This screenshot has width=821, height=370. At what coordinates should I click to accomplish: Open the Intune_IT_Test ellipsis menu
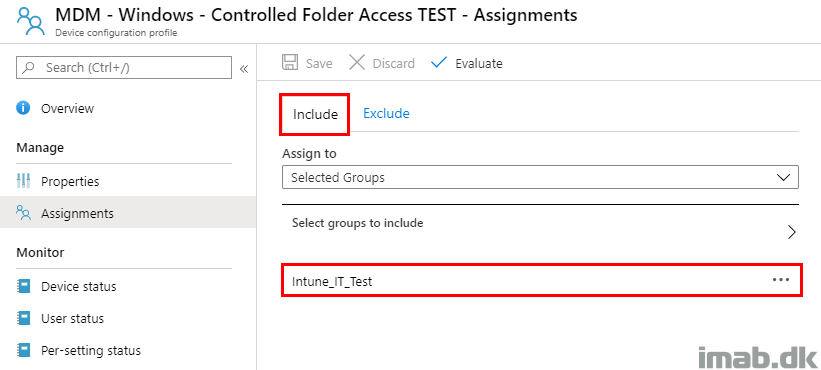781,280
